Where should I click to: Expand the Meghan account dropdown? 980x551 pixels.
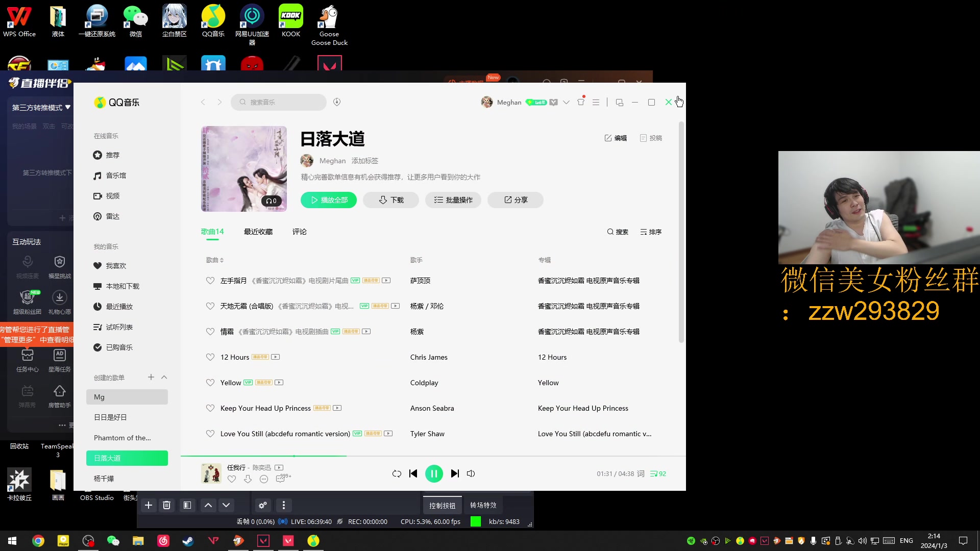pyautogui.click(x=566, y=102)
